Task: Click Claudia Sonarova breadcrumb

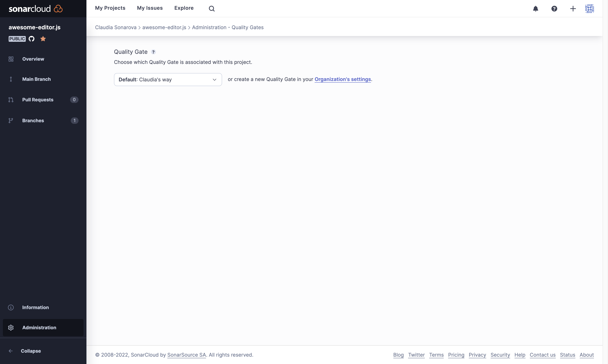Action: [116, 28]
